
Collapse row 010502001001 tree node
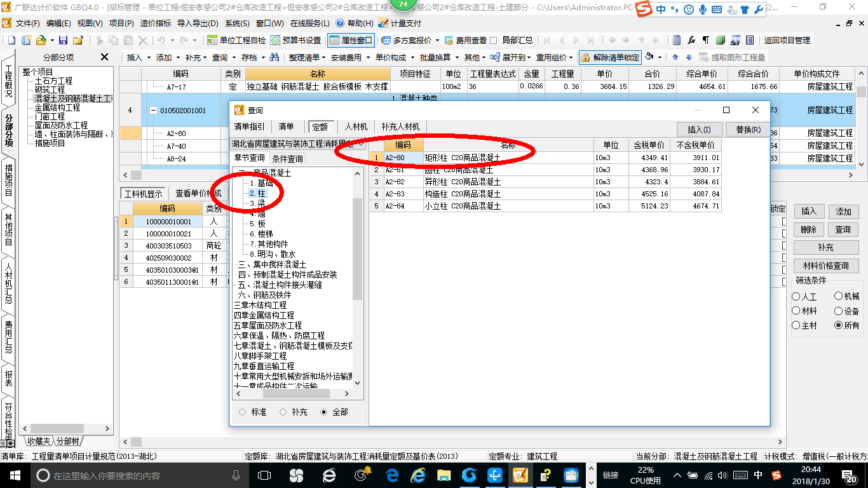153,111
